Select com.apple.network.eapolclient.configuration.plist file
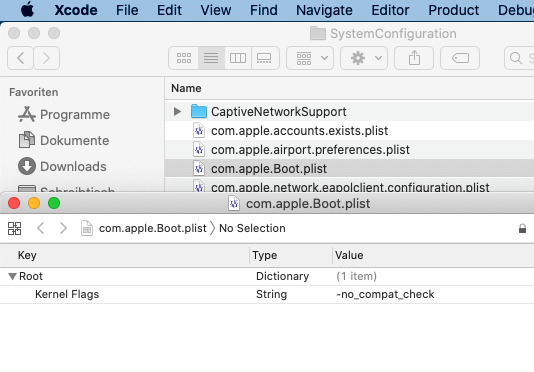This screenshot has width=534, height=372. coord(349,186)
